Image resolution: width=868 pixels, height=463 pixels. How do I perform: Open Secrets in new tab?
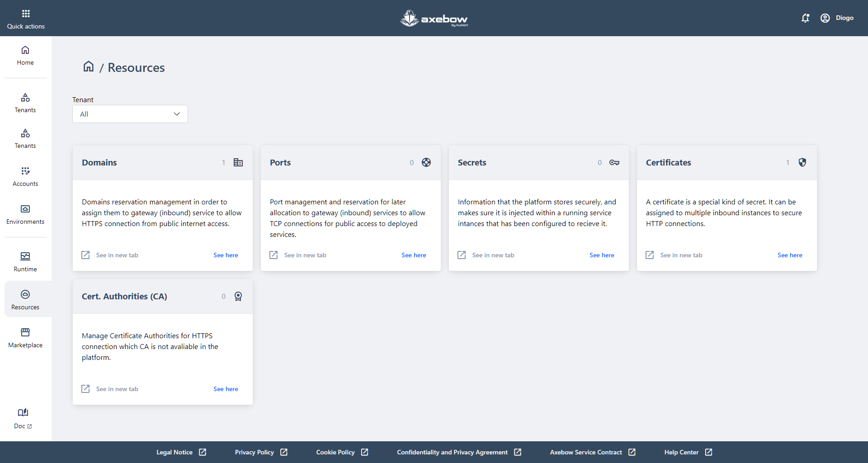point(486,255)
